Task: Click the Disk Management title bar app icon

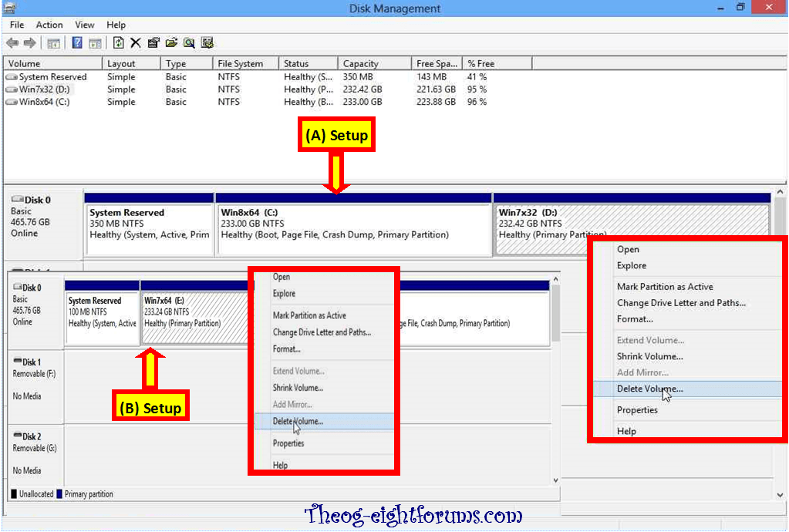Action: tap(9, 8)
